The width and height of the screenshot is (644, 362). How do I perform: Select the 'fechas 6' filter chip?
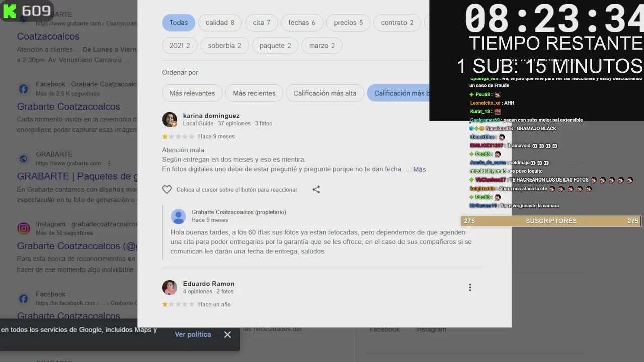pos(302,23)
